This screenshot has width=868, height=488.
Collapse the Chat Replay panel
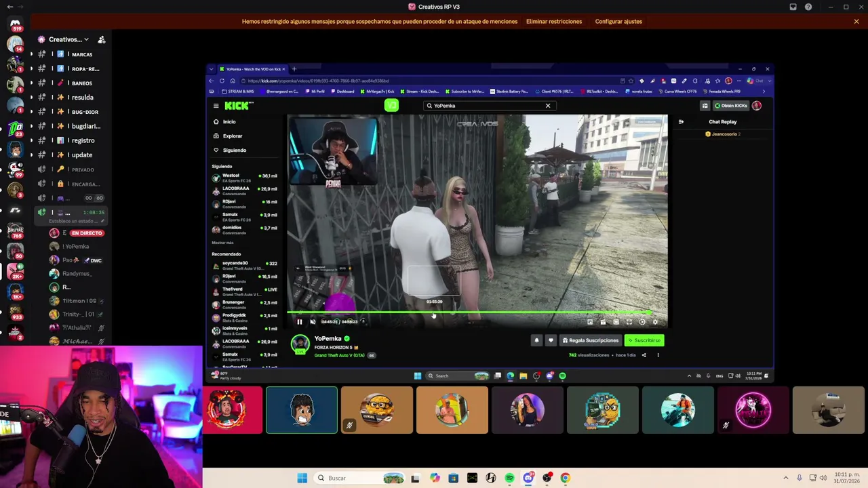(x=681, y=122)
